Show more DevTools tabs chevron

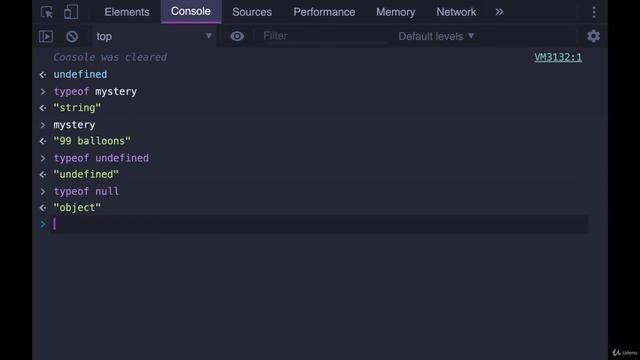[x=499, y=12]
